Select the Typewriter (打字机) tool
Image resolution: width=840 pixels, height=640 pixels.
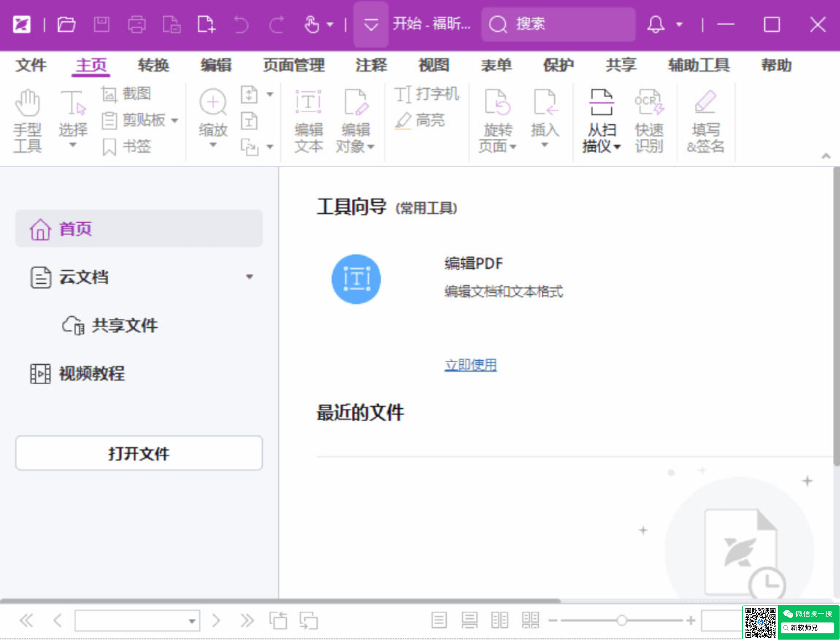(x=426, y=94)
